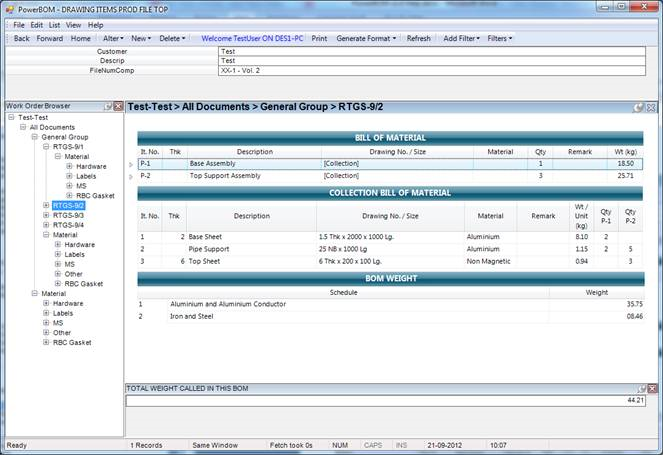Open the View menu
The image size is (663, 455).
pos(74,24)
